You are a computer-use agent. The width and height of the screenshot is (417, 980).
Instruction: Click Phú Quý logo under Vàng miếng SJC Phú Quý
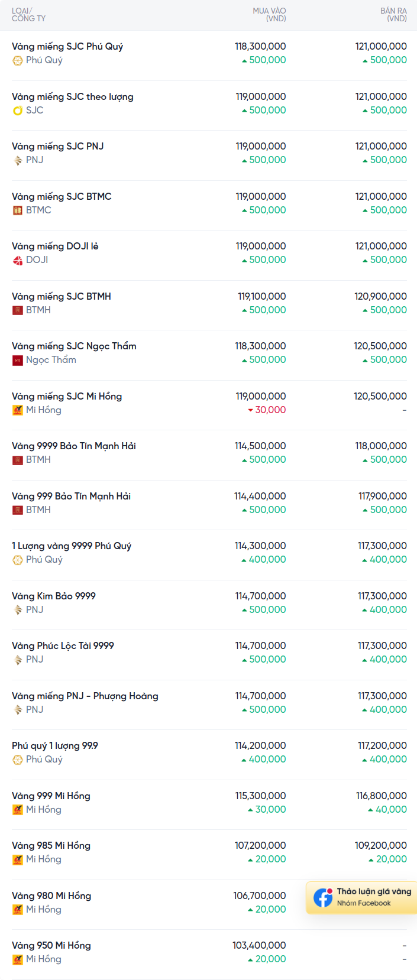(x=18, y=60)
